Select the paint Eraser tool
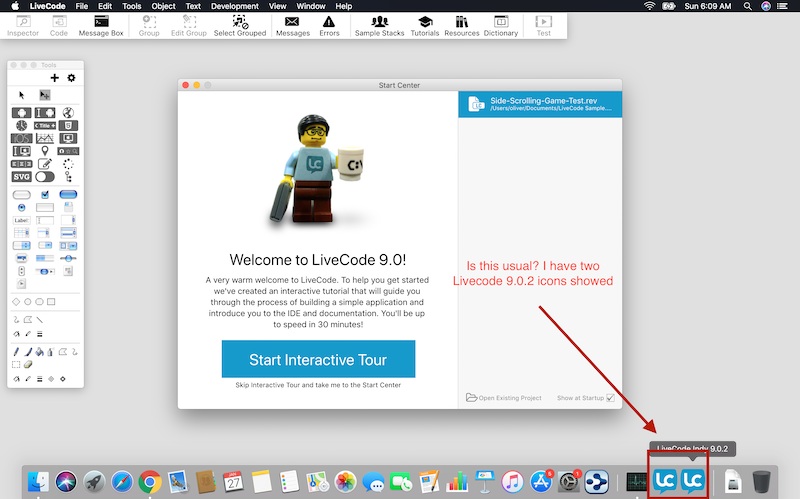The width and height of the screenshot is (800, 499). coord(28,364)
